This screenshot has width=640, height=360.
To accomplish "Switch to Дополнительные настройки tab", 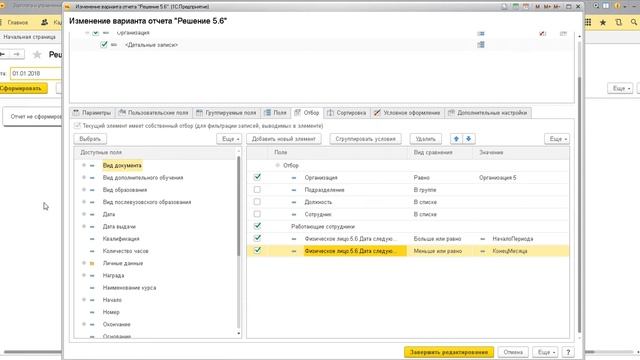I will (x=488, y=113).
